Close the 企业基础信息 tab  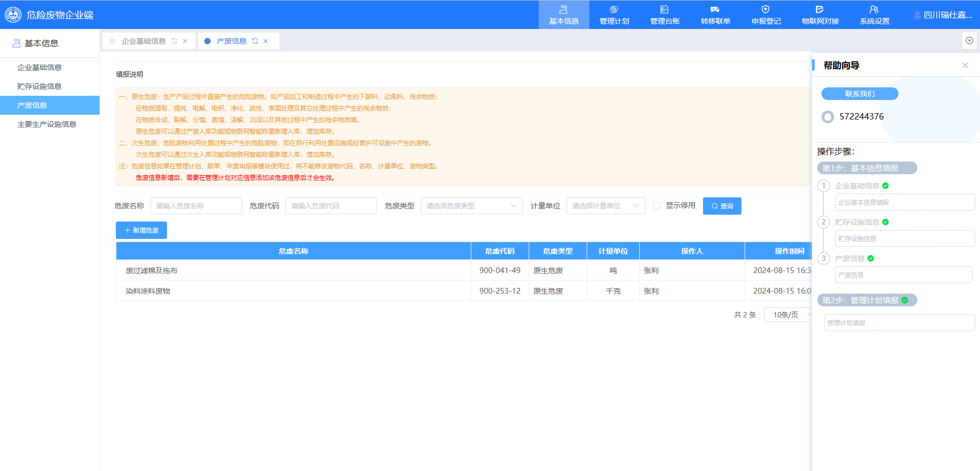(185, 41)
